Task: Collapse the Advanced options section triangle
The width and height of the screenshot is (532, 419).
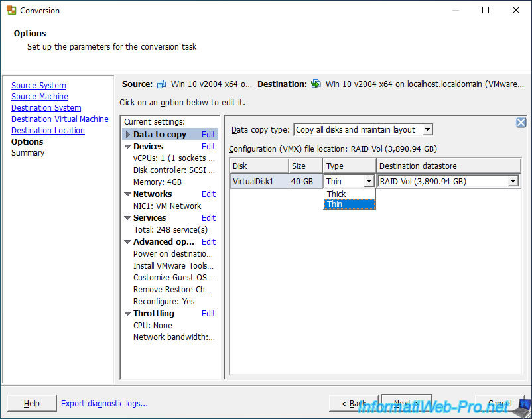Action: (127, 242)
